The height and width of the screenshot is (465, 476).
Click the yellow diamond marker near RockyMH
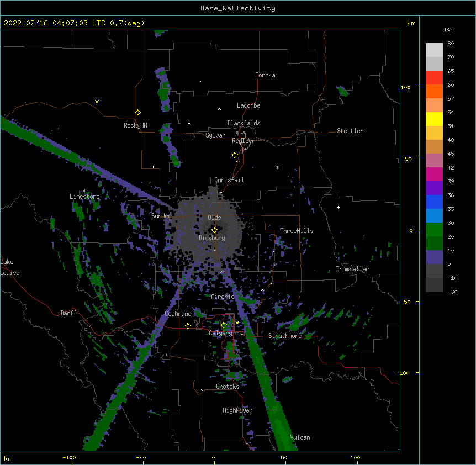pyautogui.click(x=137, y=113)
